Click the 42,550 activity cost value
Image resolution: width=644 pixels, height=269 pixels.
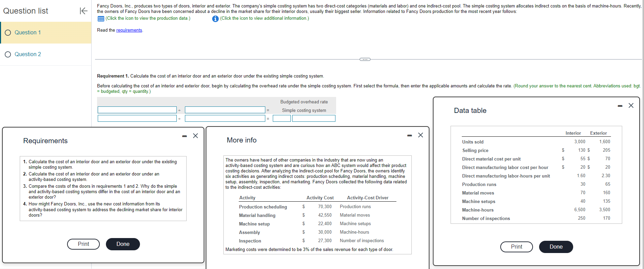[325, 215]
